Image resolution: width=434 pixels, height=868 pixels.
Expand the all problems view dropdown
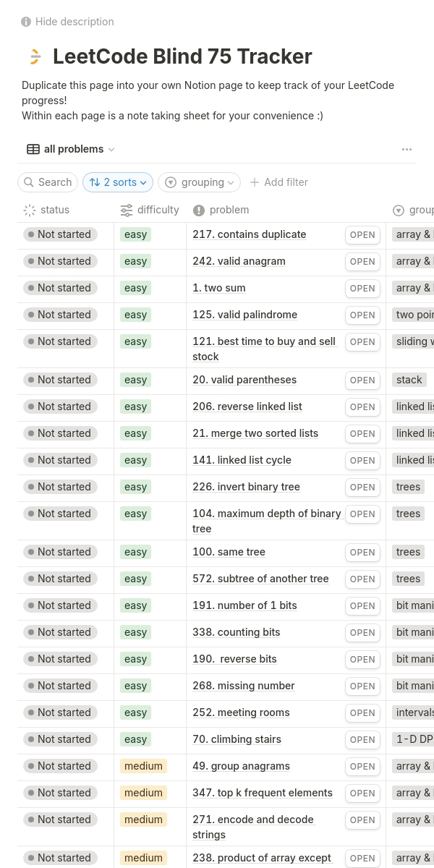tap(111, 150)
